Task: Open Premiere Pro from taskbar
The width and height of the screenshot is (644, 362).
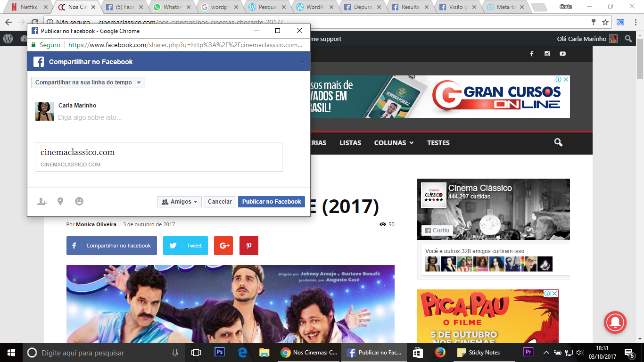Action: [x=528, y=353]
